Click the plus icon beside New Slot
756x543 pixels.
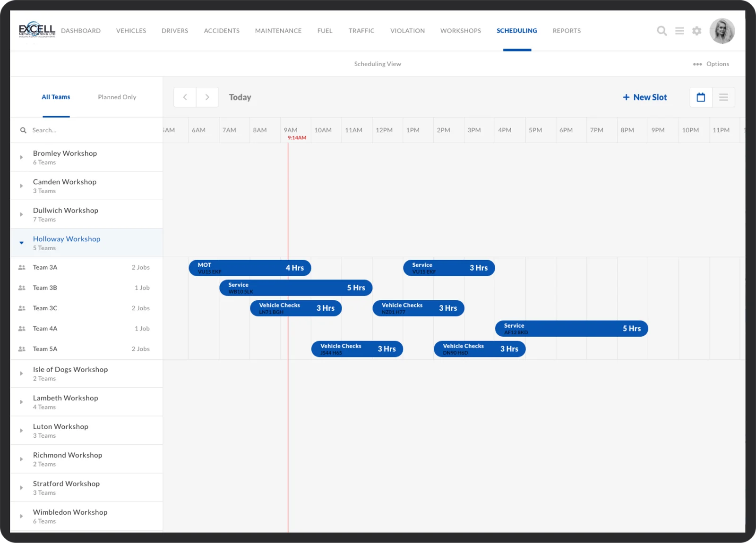point(626,97)
